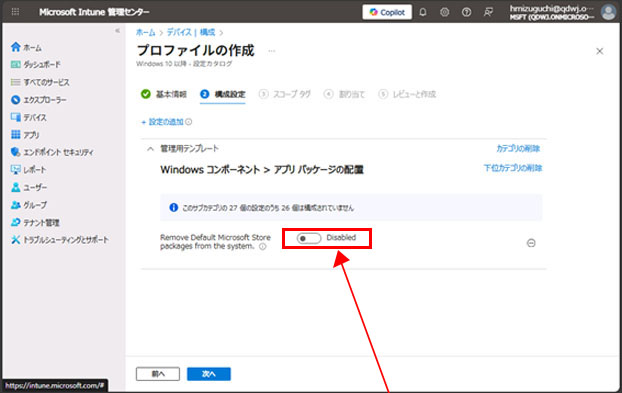Click info icon beside Remove Default packages setting

tap(263, 247)
